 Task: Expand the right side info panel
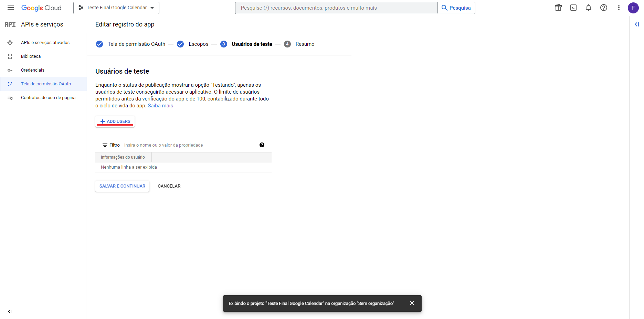coord(636,24)
